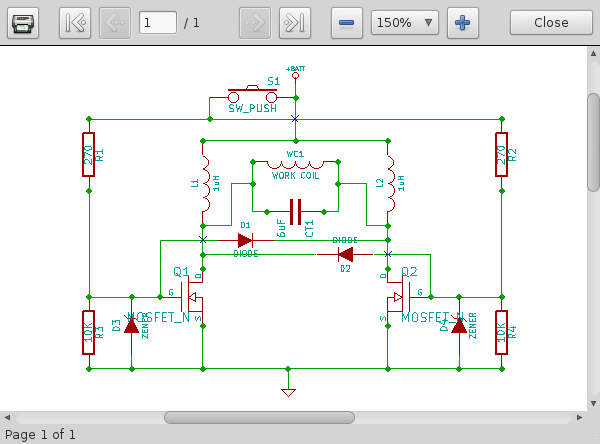The width and height of the screenshot is (600, 444).
Task: Click the page number input field
Action: tap(158, 23)
